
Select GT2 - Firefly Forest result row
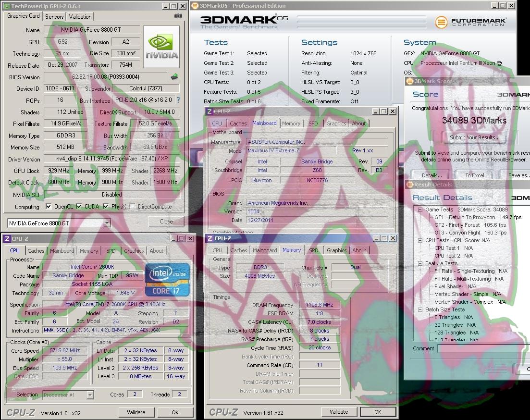[x=470, y=225]
